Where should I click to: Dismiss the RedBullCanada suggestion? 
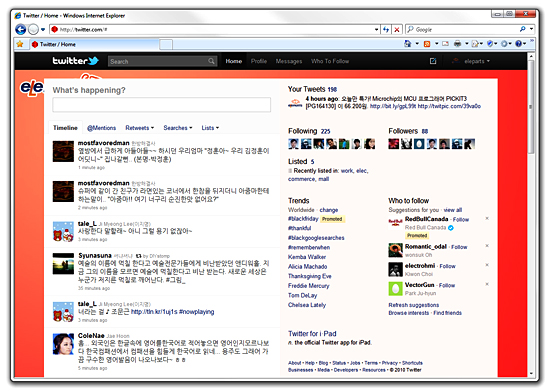(x=487, y=218)
